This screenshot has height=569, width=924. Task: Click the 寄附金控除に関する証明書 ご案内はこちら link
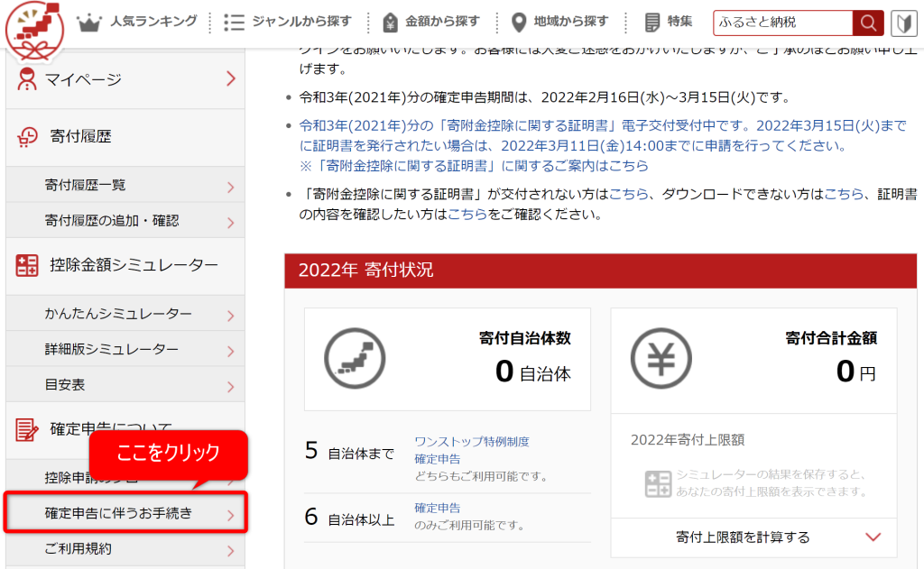pyautogui.click(x=474, y=166)
